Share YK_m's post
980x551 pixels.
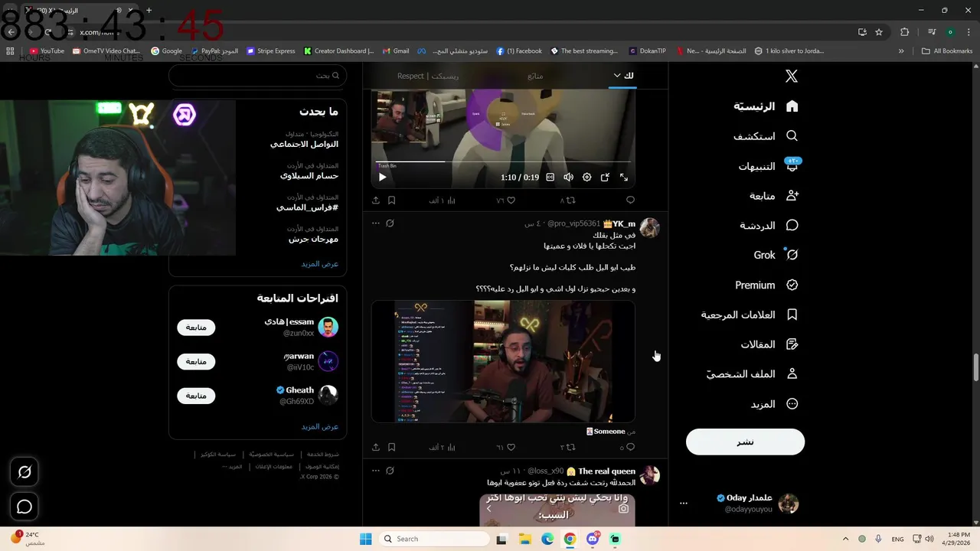tap(376, 447)
